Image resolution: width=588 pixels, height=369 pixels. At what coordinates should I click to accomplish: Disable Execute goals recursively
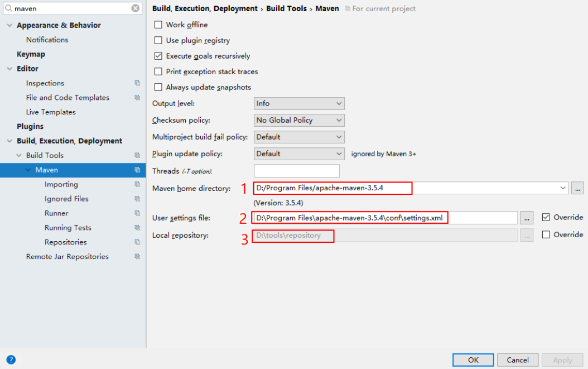pyautogui.click(x=158, y=56)
